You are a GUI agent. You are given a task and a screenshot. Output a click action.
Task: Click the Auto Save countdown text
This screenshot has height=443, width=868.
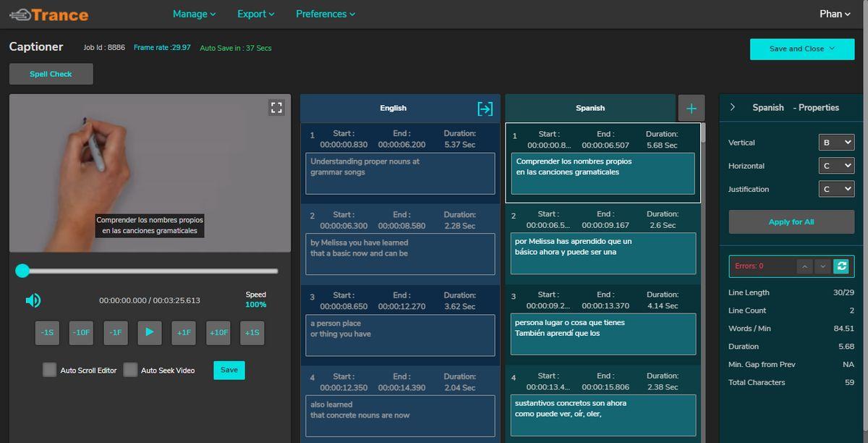[236, 48]
